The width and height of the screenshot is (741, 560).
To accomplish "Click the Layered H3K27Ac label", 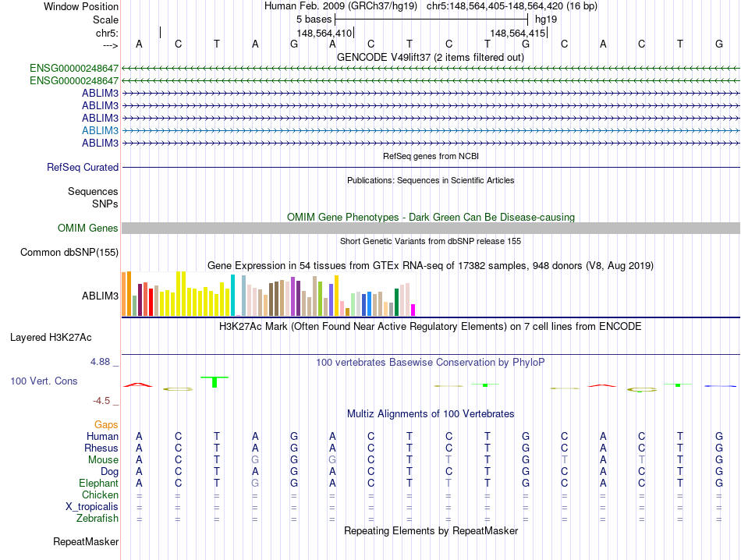I will coord(51,338).
